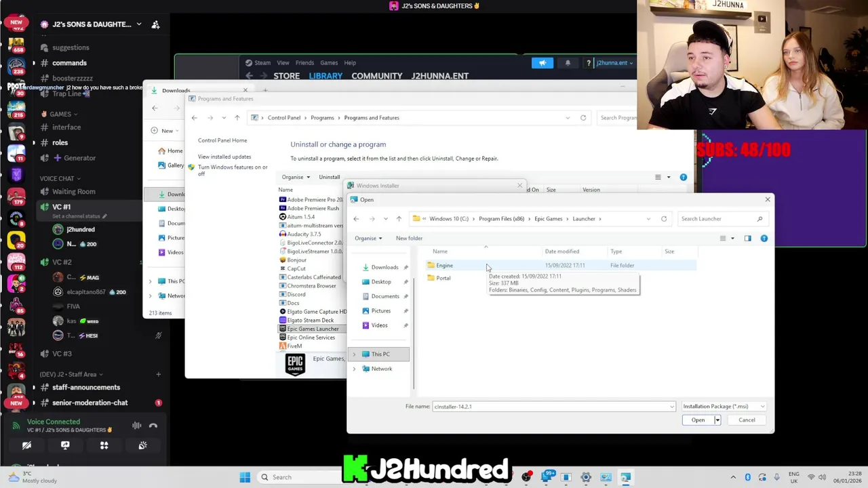Switch to the Steam LIBRARY tab

[x=325, y=76]
